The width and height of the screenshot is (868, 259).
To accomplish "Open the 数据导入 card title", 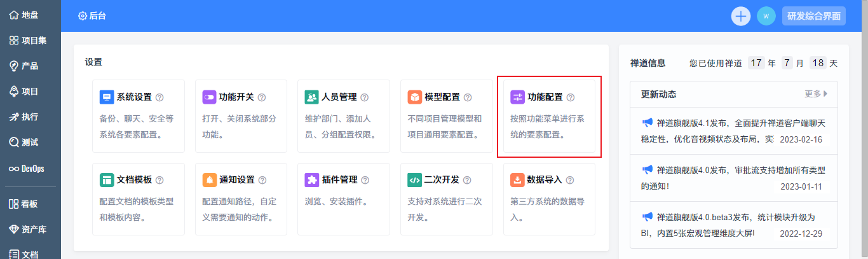I will click(545, 180).
